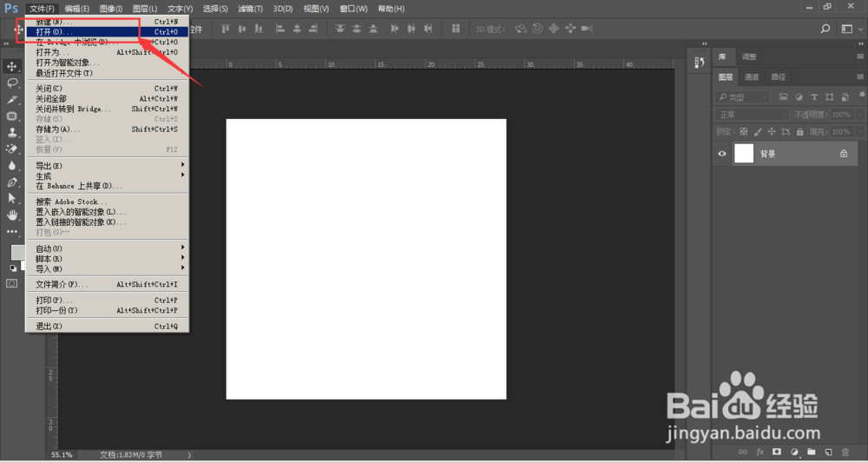Select the Blur droplet tool

coord(11,166)
